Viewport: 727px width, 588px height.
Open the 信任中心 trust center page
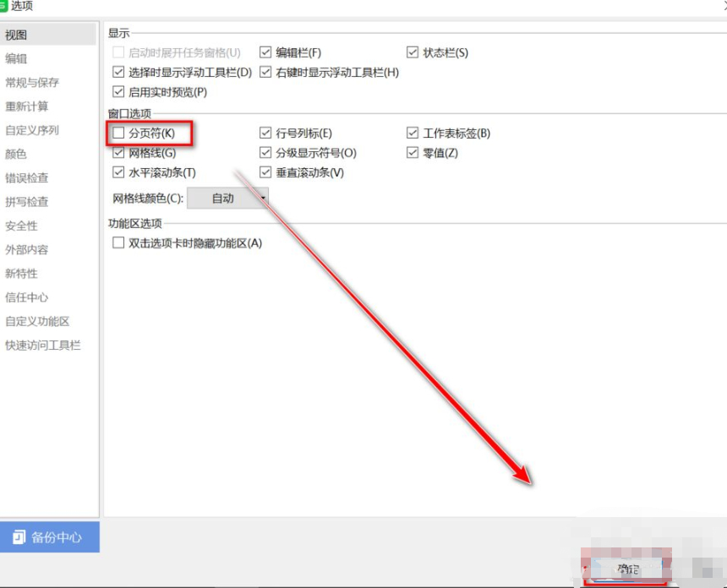pos(27,297)
